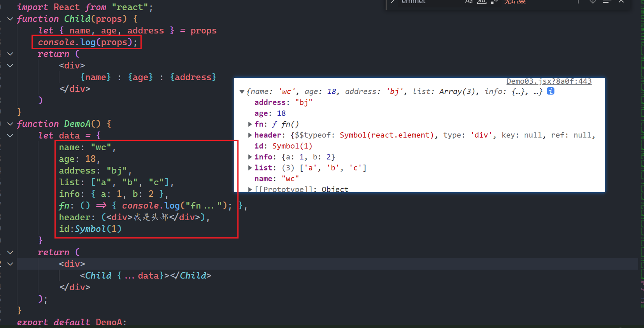The height and width of the screenshot is (328, 644).
Task: Collapse the let data object fold arrow
Action: tap(11, 135)
